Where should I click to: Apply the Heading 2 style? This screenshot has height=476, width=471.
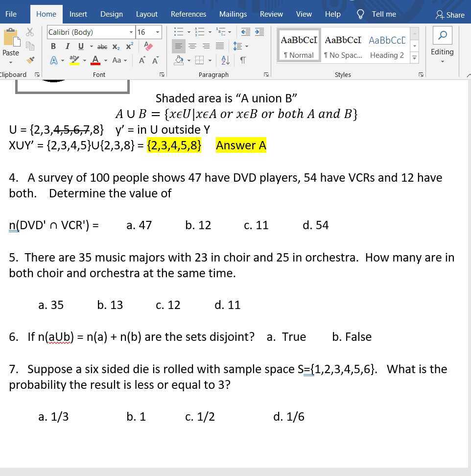387,46
